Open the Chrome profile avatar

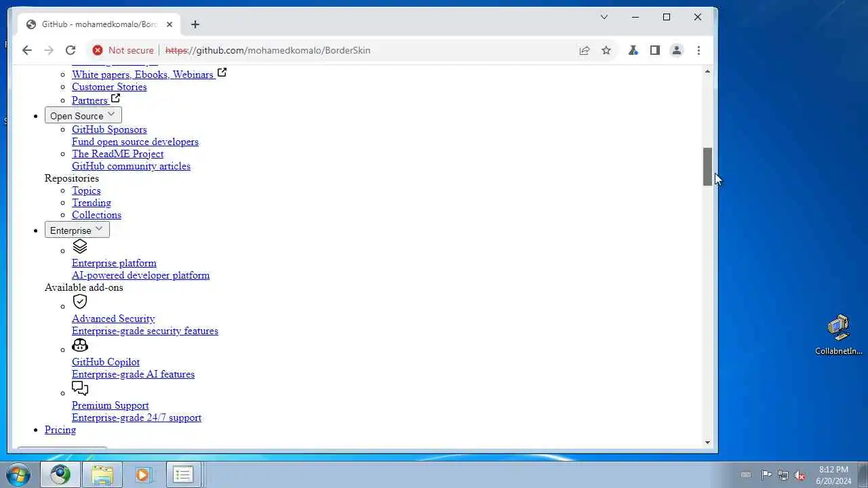point(676,50)
